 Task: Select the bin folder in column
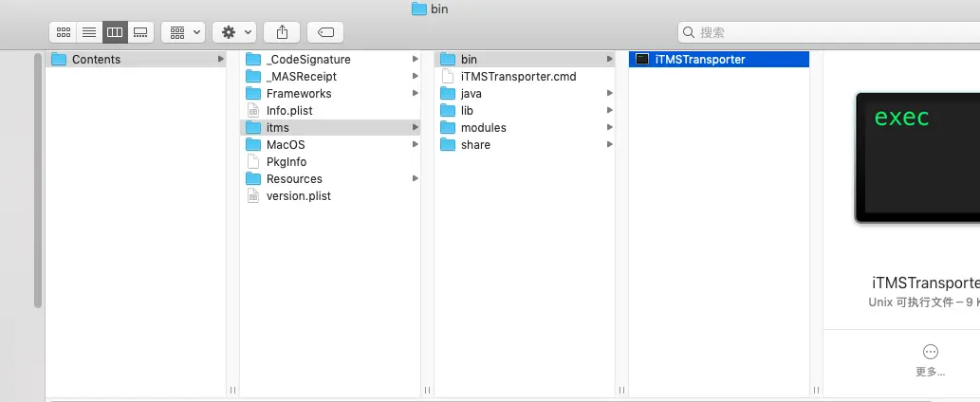[x=525, y=60]
